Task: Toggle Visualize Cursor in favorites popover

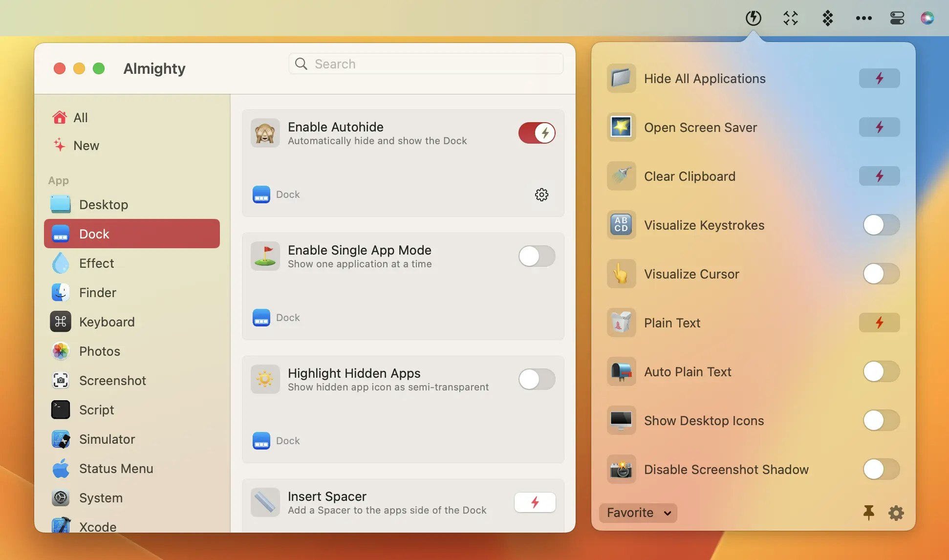Action: point(881,274)
